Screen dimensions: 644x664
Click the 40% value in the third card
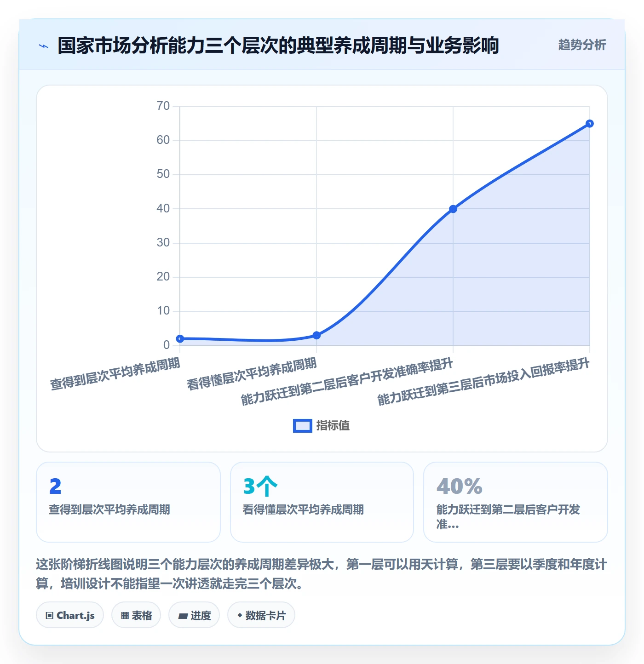pos(460,487)
